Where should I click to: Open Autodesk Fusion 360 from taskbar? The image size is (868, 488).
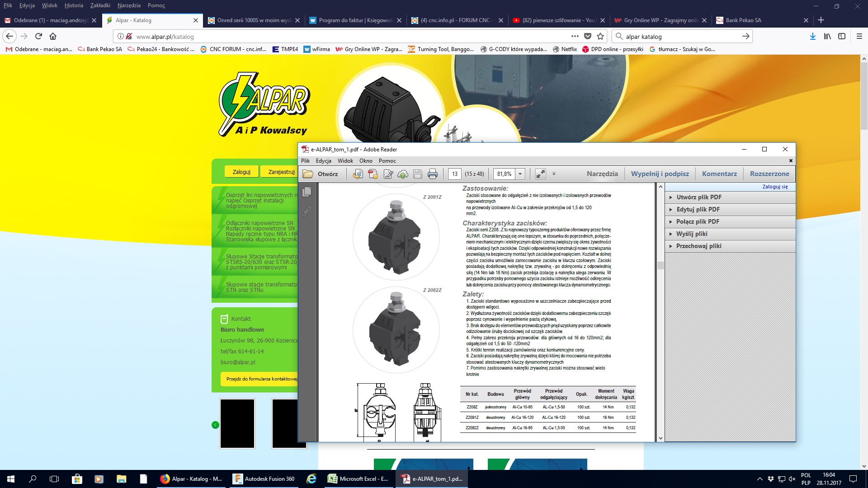coord(264,479)
